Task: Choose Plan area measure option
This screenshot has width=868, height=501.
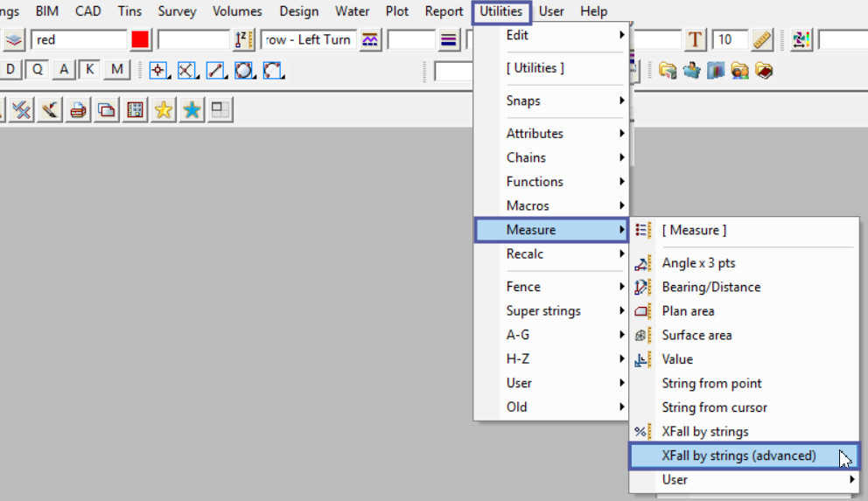Action: [x=688, y=310]
